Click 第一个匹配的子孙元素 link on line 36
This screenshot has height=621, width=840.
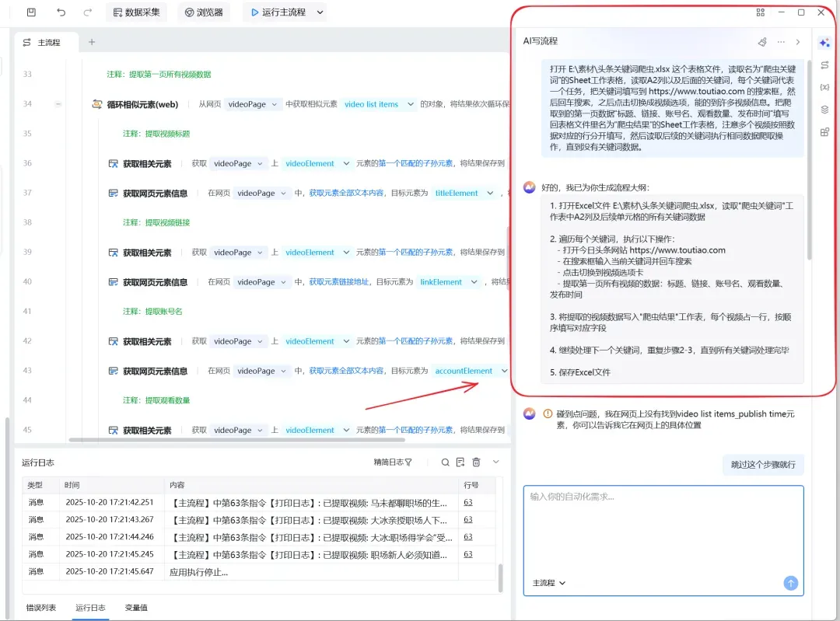[415, 163]
